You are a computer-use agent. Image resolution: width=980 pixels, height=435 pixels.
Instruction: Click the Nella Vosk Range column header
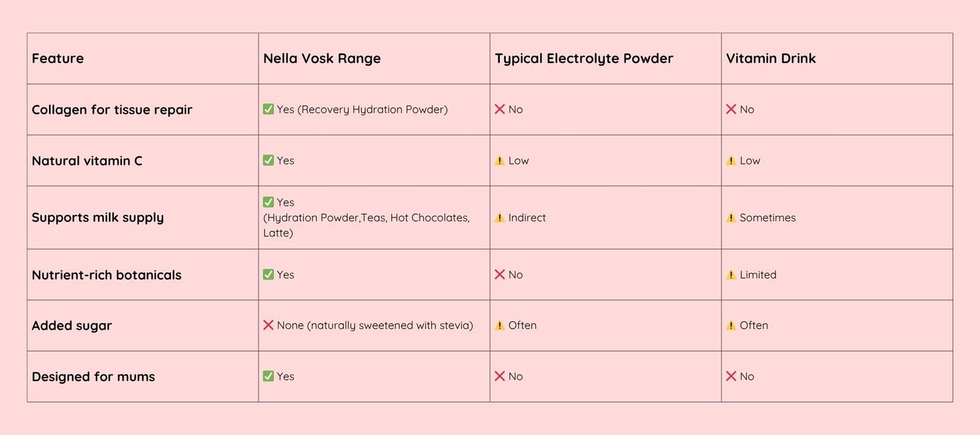[x=322, y=59]
